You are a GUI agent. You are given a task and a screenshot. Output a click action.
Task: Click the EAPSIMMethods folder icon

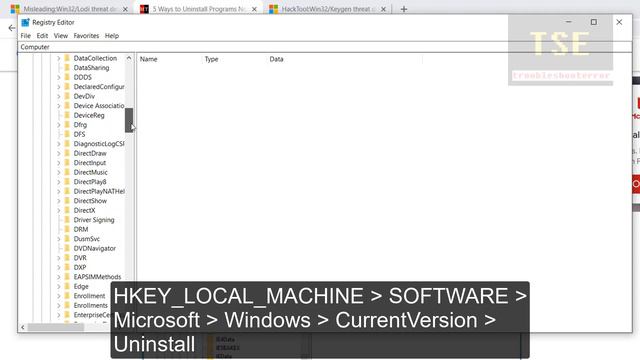(67, 277)
